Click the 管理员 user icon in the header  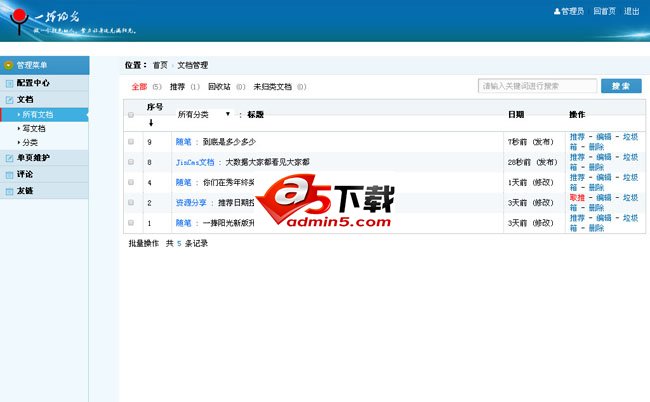point(557,12)
